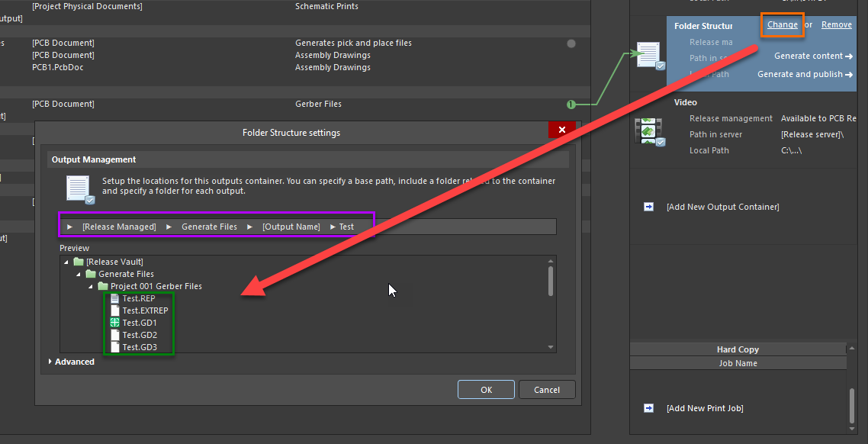Select the Schematic Prints output row
This screenshot has width=868, height=444.
pos(326,7)
